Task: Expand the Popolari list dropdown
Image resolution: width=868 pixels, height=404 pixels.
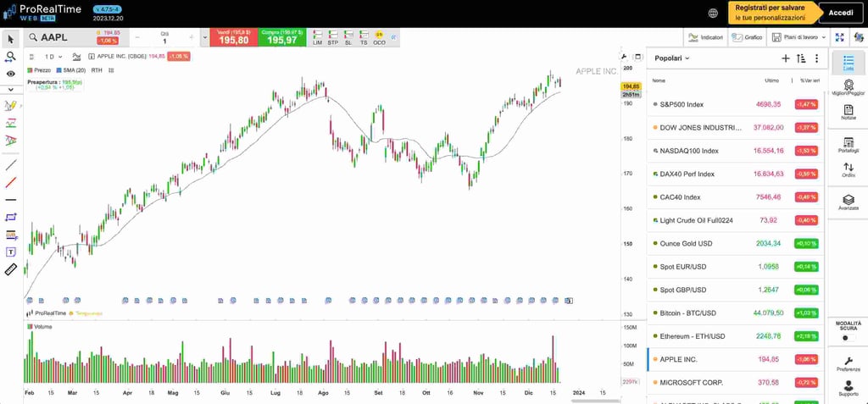Action: pos(672,58)
